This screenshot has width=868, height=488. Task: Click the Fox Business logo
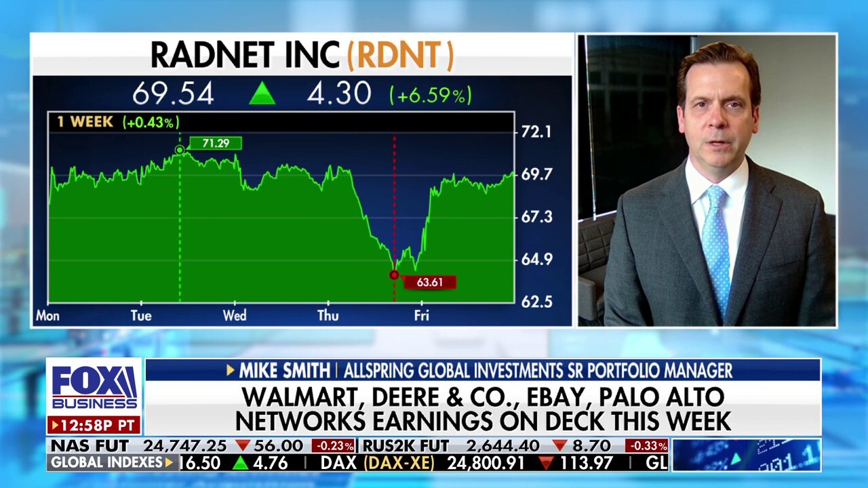94,388
